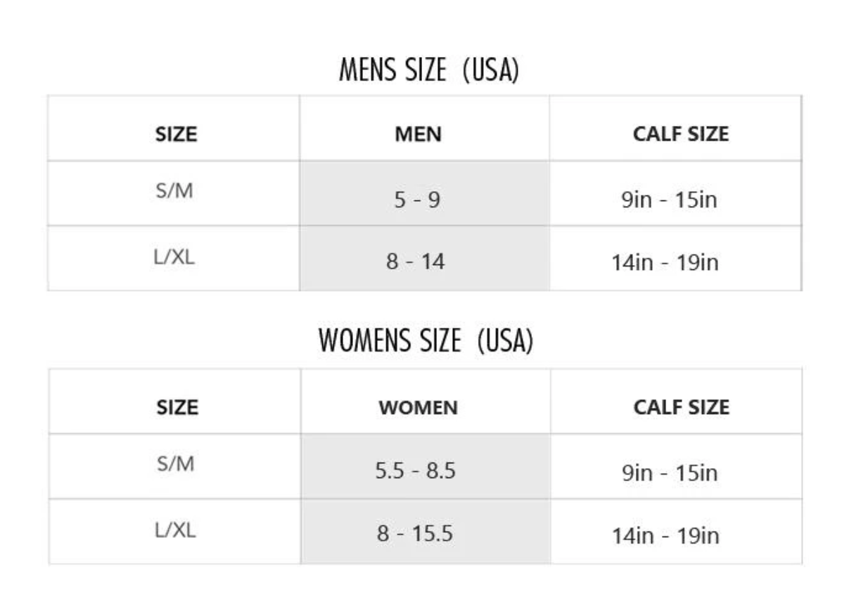Select the WOMEN column header
Image resolution: width=868 pixels, height=599 pixels.
[x=418, y=407]
